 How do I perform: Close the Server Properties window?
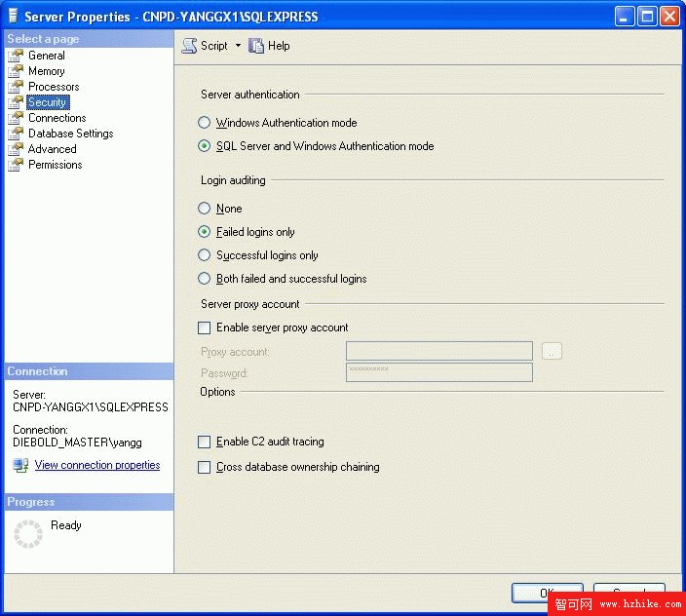tap(669, 17)
